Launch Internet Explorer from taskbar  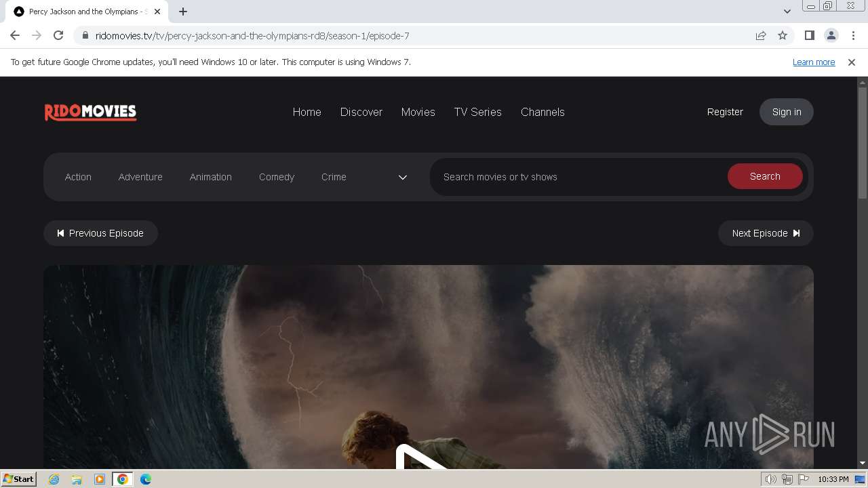click(54, 479)
